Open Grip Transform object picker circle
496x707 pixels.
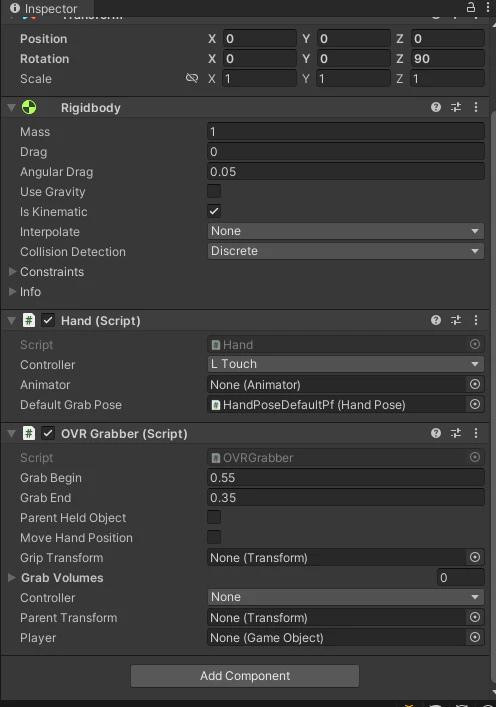(475, 557)
